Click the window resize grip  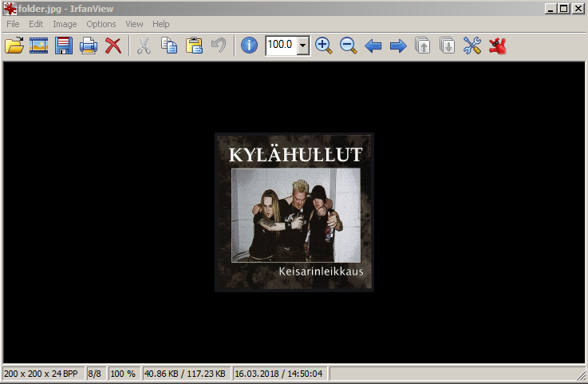click(x=581, y=375)
